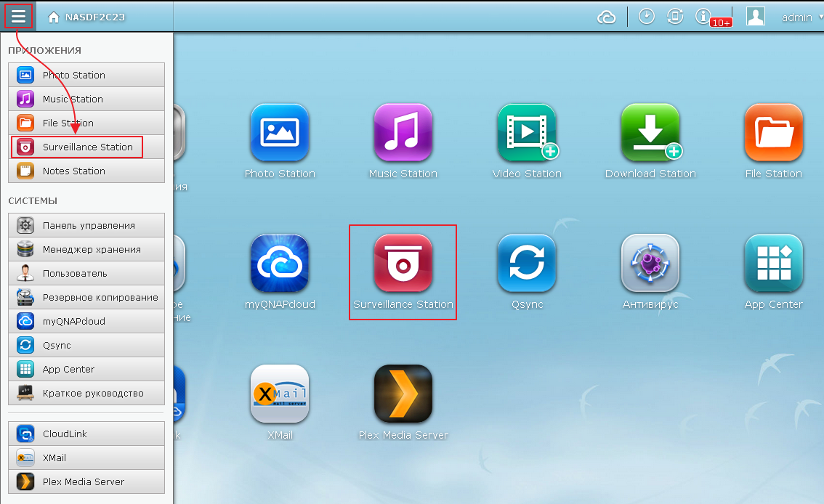Click the home icon beside NASDF2C23
Screen dimensions: 824x504
[53, 17]
